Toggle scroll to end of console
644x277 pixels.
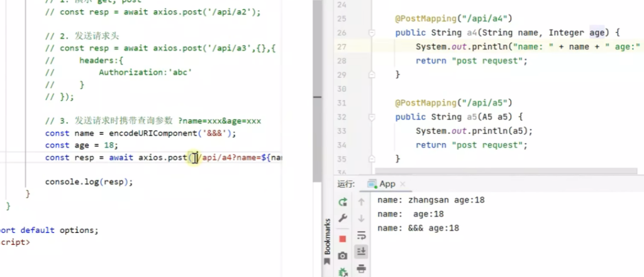tap(362, 252)
